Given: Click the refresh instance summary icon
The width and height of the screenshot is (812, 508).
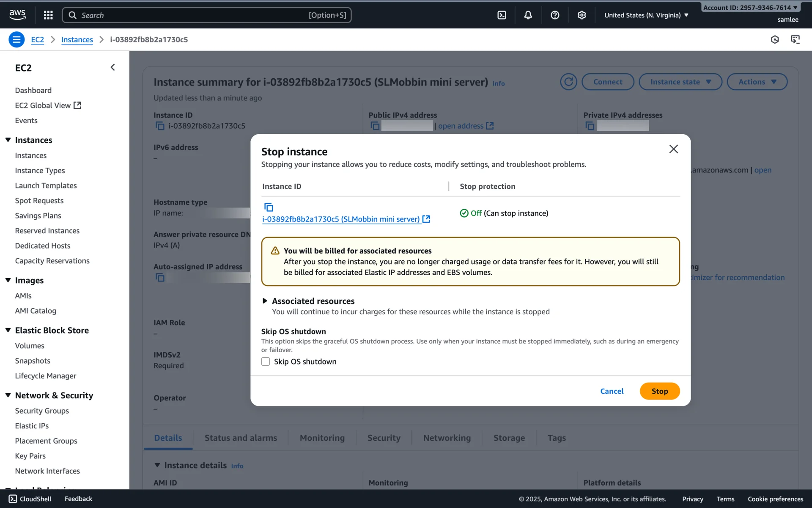Looking at the screenshot, I should (568, 82).
